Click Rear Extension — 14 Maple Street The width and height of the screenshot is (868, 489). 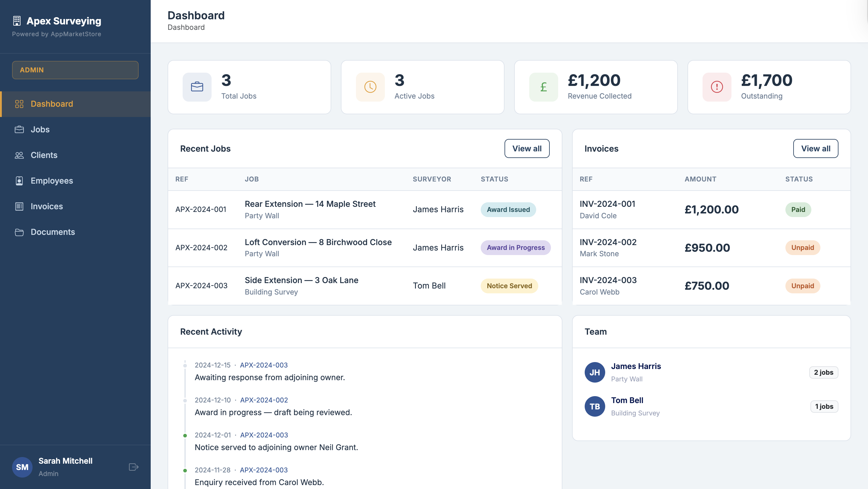pos(310,204)
